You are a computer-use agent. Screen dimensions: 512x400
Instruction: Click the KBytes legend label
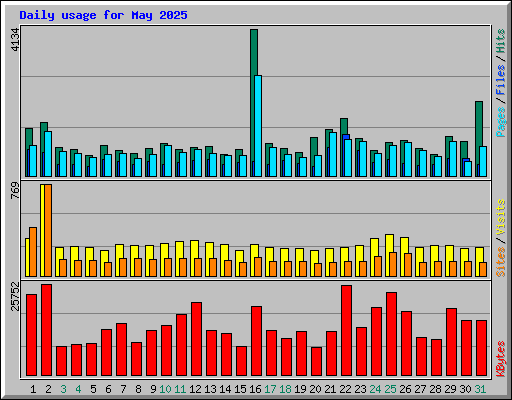tap(501, 359)
